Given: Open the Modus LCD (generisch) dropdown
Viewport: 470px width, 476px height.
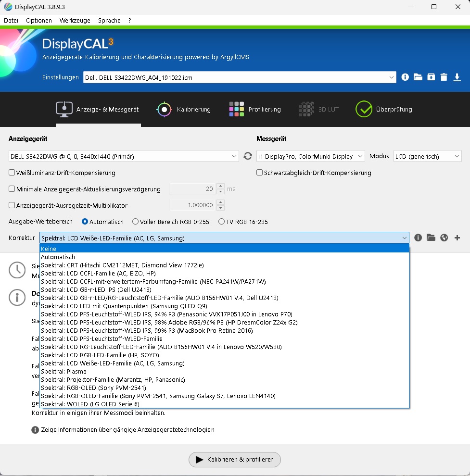Looking at the screenshot, I should click(x=428, y=156).
